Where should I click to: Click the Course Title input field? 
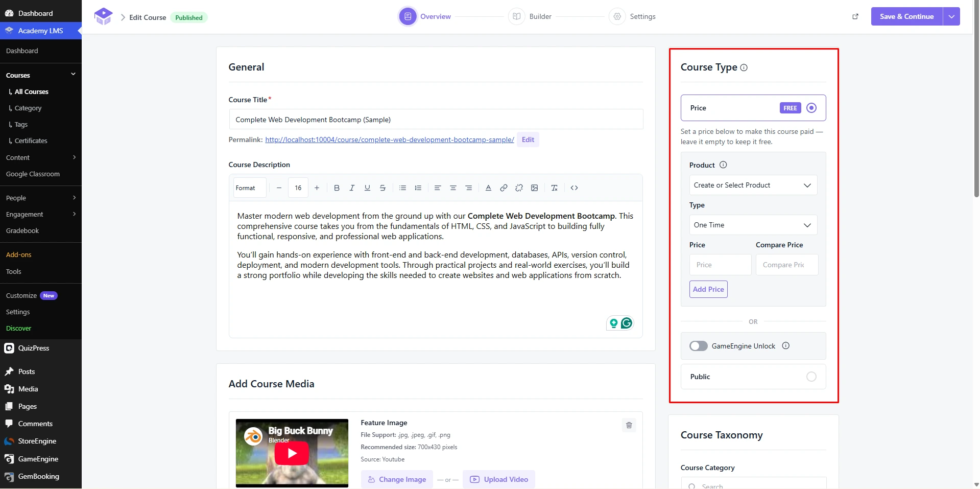coord(436,120)
